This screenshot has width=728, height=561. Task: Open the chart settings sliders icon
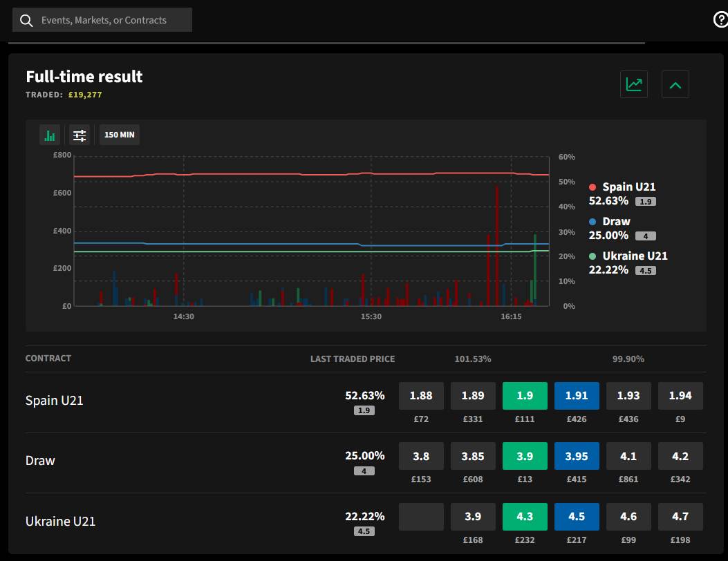[80, 135]
